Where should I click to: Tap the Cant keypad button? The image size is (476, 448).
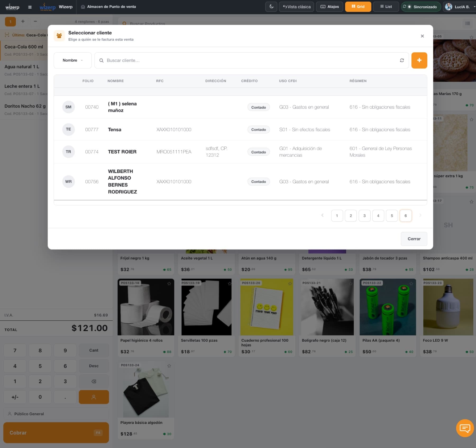(94, 350)
